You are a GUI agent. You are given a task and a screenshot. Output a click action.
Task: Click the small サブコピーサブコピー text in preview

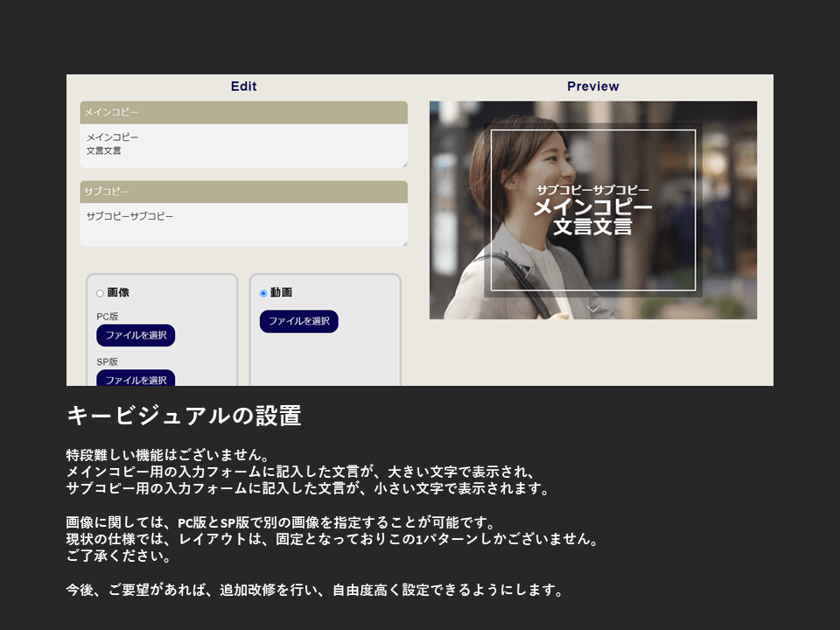[592, 190]
